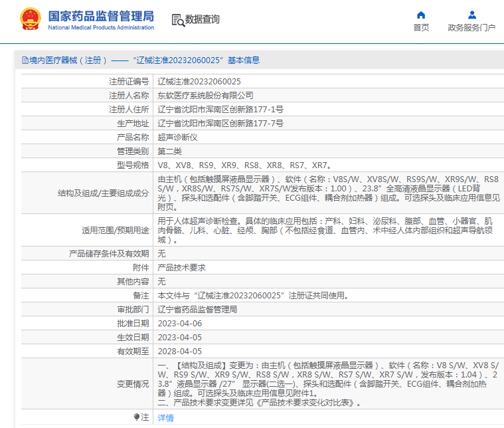
Task: Click the 政务服务门户 user icon
Action: (471, 15)
